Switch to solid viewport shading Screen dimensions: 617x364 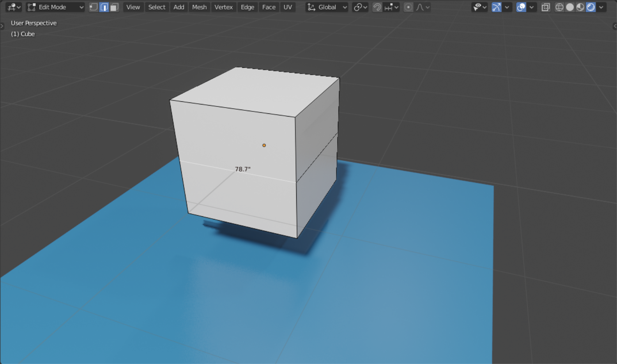click(570, 7)
